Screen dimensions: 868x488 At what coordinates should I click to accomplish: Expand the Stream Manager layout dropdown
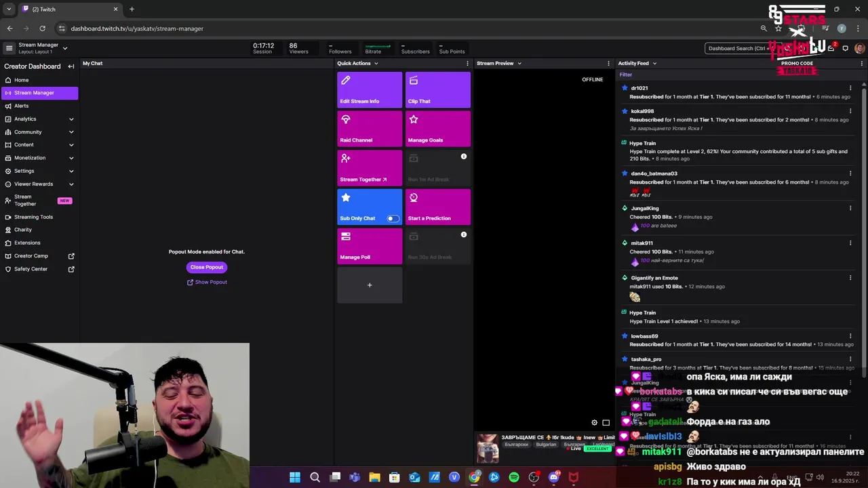pyautogui.click(x=65, y=48)
